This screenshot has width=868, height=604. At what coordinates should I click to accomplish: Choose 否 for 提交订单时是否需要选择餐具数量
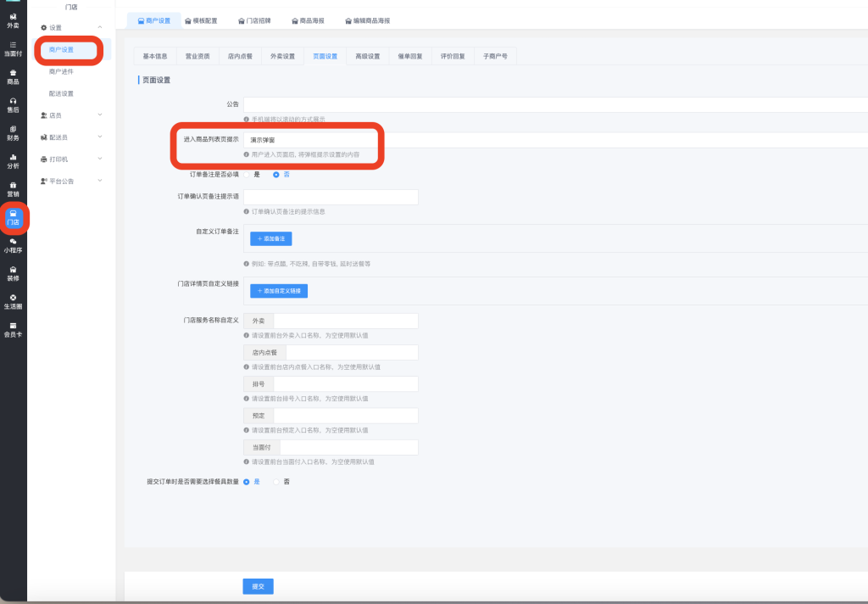[x=276, y=482]
